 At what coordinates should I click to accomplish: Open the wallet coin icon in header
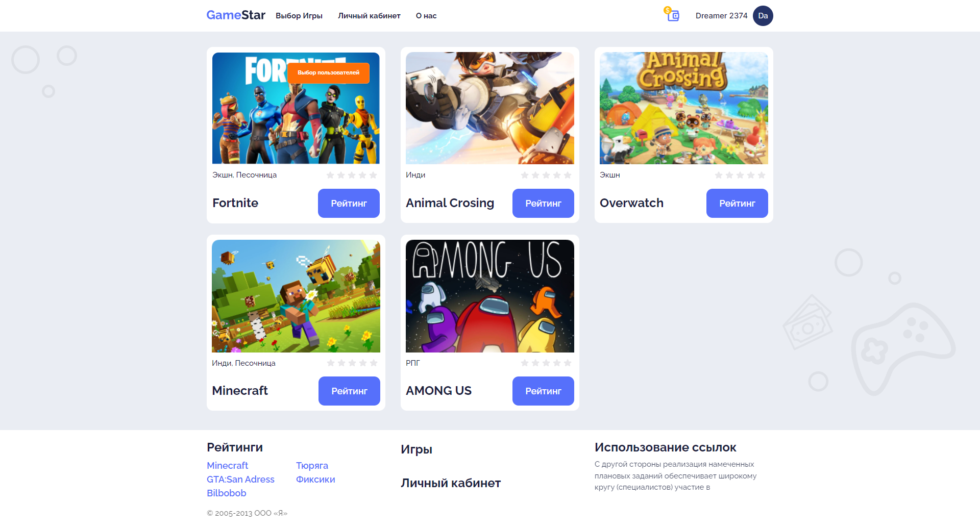672,14
